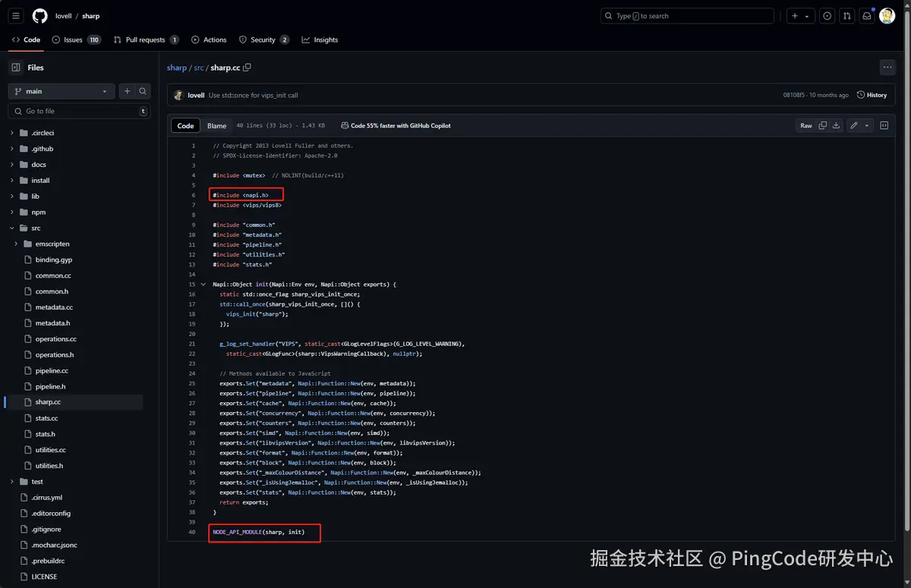Screen dimensions: 911x588
Task: Go to the sharp breadcrumb link
Action: point(177,68)
